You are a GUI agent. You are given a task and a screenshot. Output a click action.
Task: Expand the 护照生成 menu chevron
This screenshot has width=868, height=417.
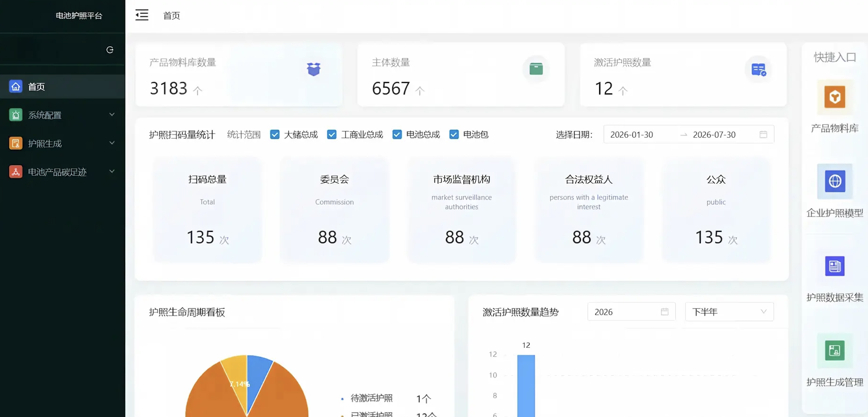coord(112,143)
